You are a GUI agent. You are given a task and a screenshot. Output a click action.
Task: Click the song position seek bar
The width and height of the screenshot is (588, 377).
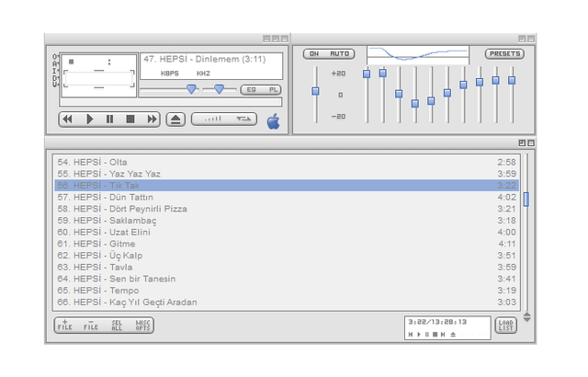point(171,102)
